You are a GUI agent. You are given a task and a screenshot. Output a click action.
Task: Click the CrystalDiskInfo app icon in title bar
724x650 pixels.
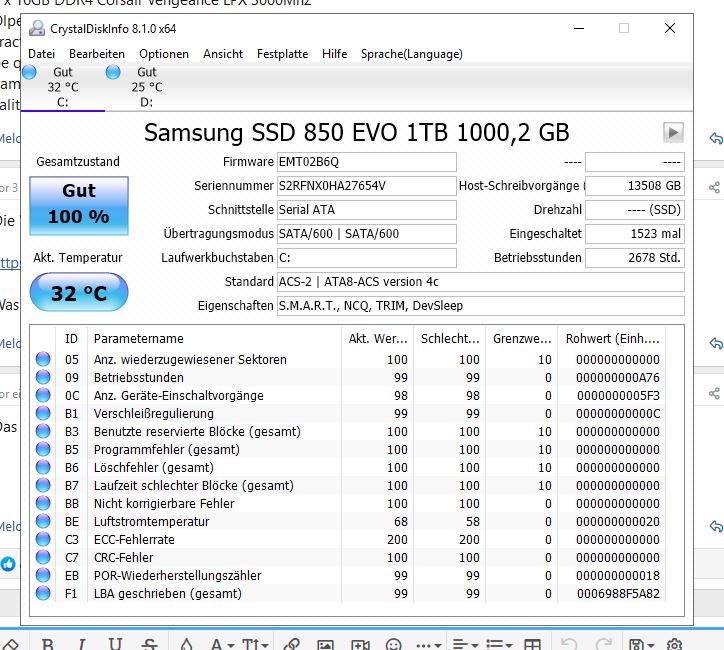point(36,29)
